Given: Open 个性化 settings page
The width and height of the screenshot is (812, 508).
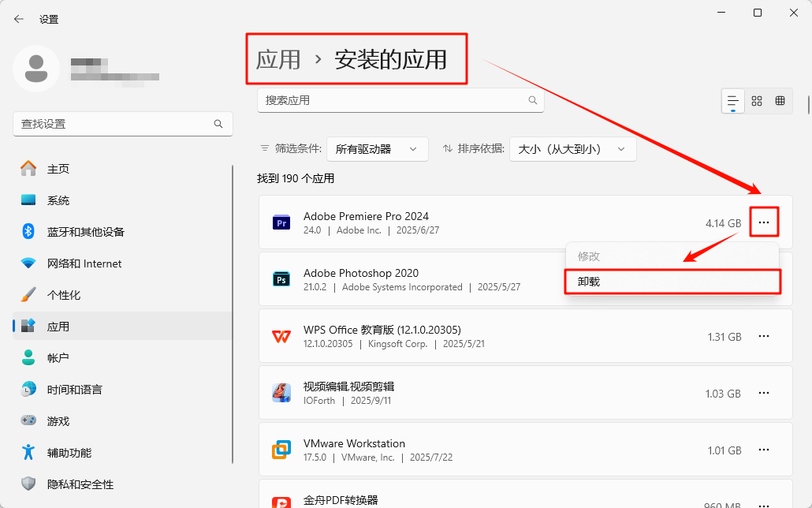Looking at the screenshot, I should pyautogui.click(x=123, y=295).
